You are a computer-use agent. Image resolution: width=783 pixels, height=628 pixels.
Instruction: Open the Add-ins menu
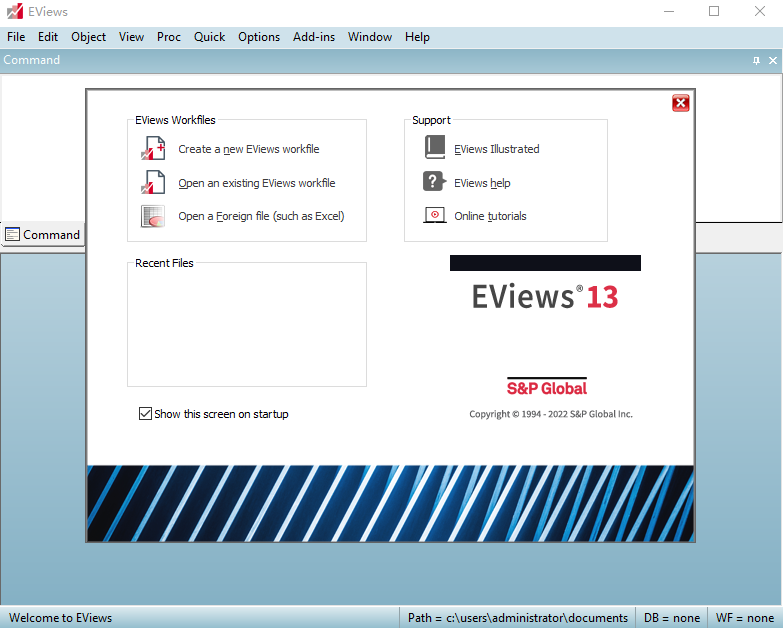point(314,37)
